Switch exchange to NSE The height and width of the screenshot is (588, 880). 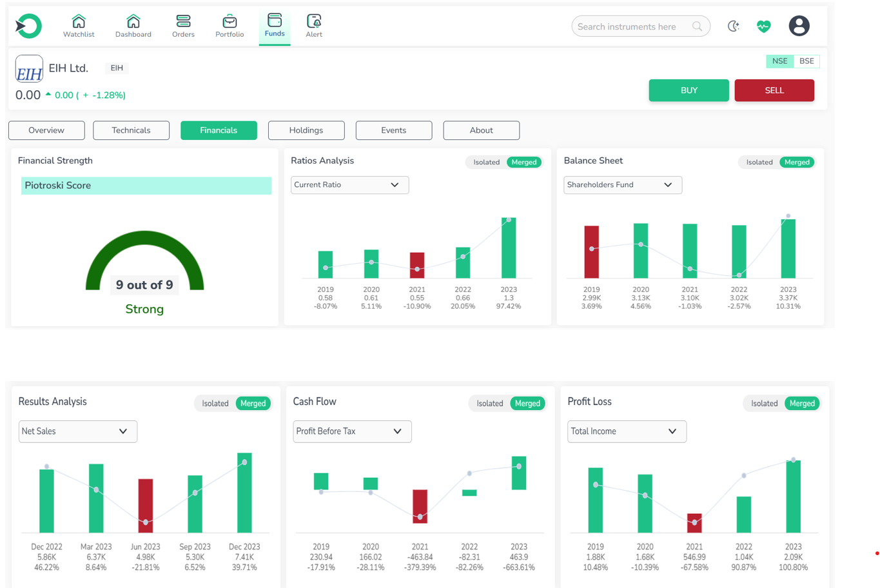[x=779, y=61]
